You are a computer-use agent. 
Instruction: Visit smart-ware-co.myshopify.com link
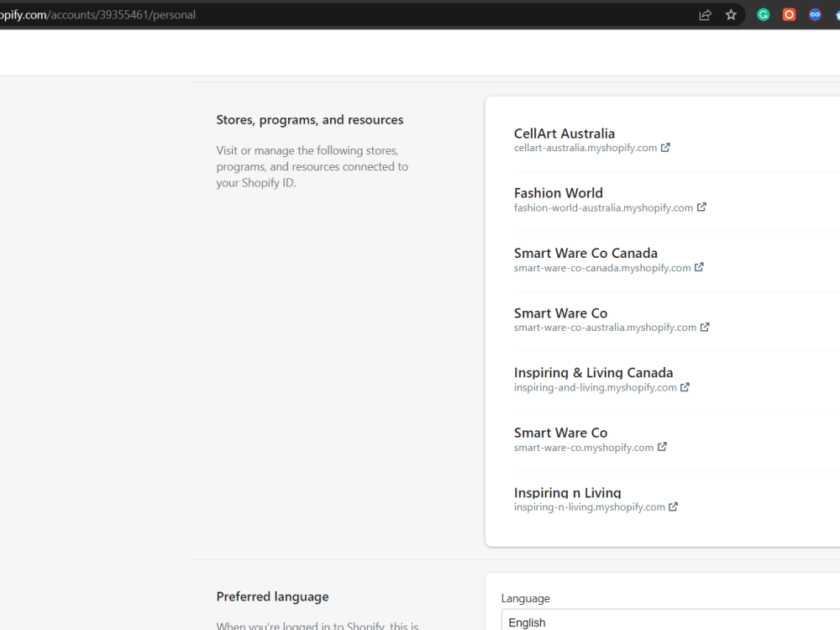pyautogui.click(x=584, y=448)
